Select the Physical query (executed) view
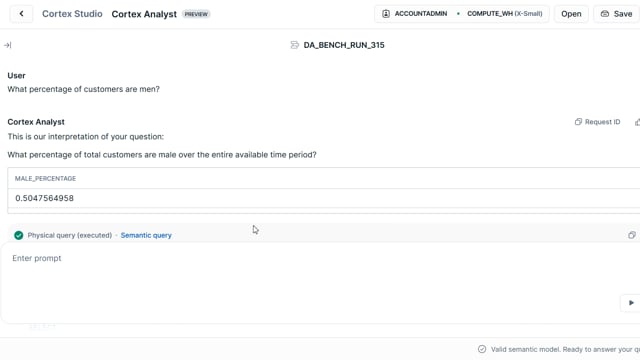 (70, 235)
